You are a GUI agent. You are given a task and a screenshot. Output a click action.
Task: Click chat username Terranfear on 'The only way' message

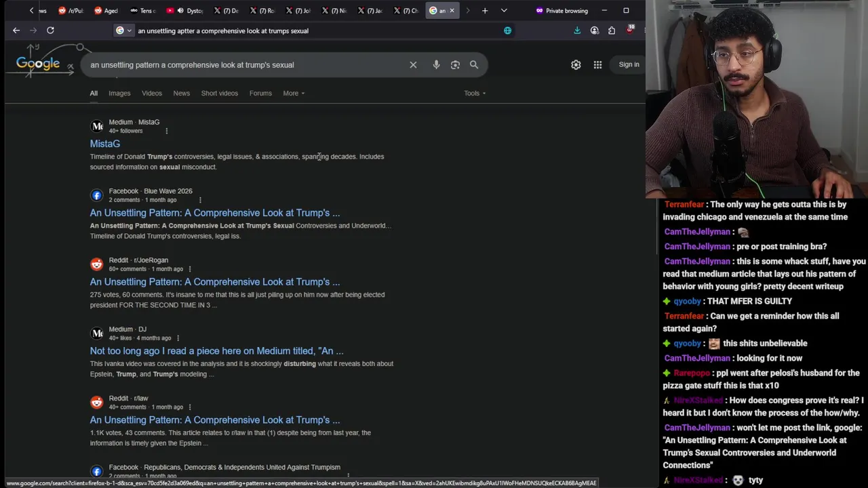tap(684, 204)
